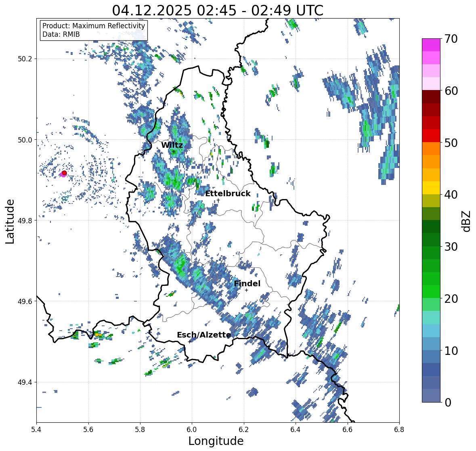This screenshot has width=476, height=451.
Task: Click the yellow colorbar swatch above 40
Action: tap(431, 188)
